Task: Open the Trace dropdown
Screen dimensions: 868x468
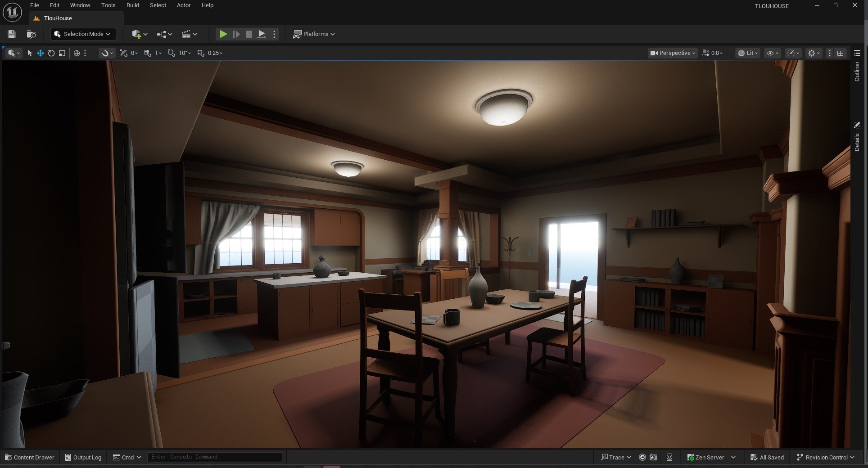Action: click(616, 457)
